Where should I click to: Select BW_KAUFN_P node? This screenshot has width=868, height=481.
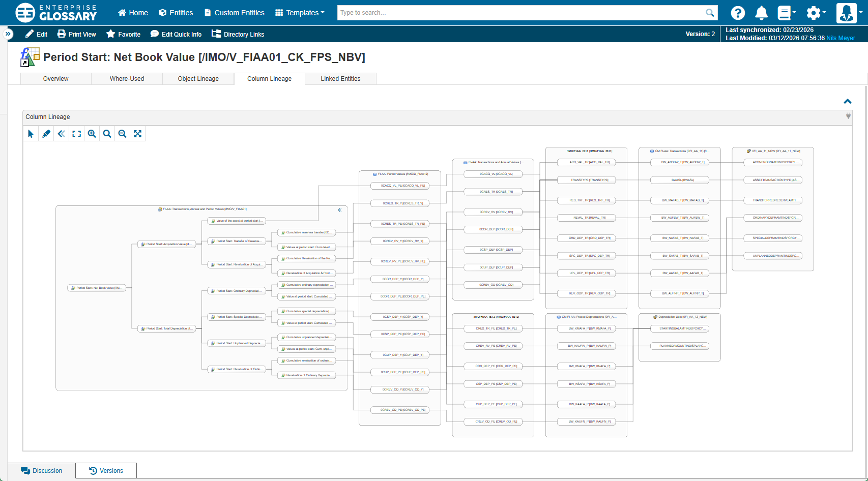586,422
